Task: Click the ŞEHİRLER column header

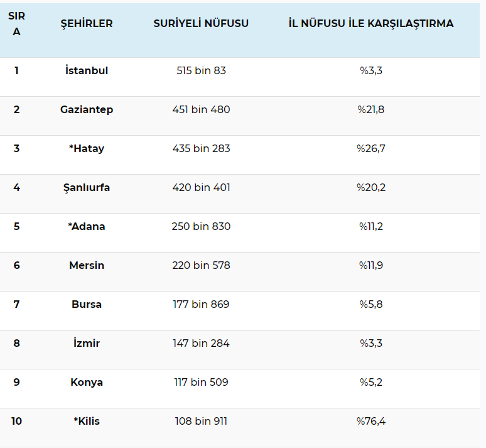Action: click(x=87, y=24)
